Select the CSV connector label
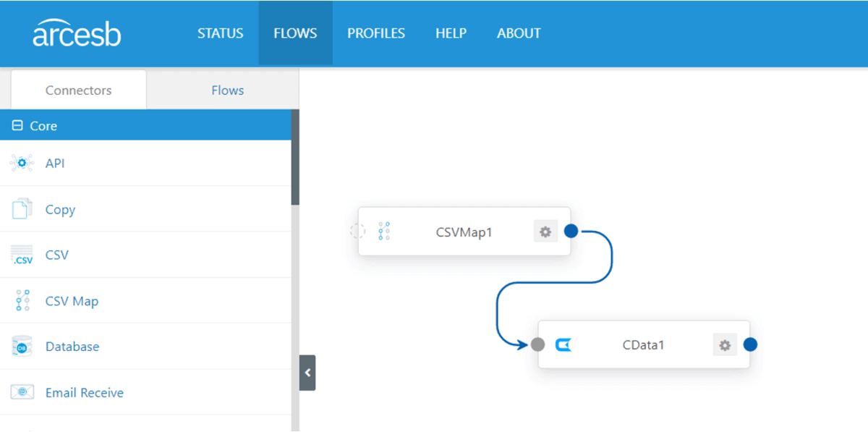Viewport: 868px width, 432px height. click(x=56, y=255)
